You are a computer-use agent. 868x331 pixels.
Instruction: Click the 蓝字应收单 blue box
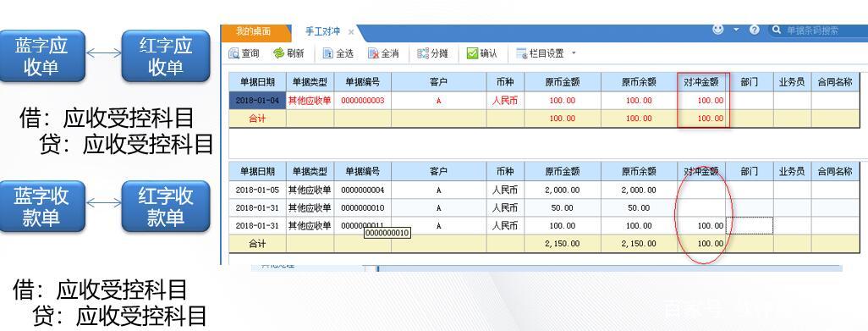click(x=41, y=56)
